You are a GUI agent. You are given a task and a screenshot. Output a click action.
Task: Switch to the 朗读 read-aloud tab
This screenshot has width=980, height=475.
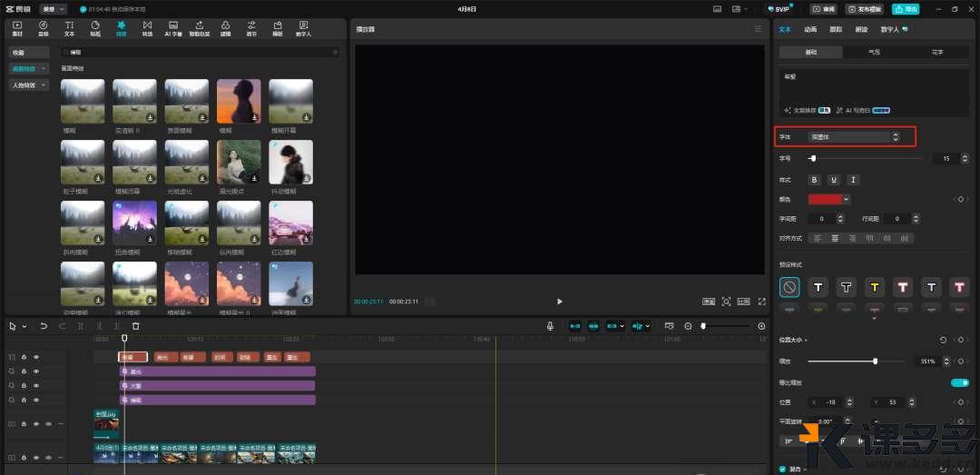(861, 29)
